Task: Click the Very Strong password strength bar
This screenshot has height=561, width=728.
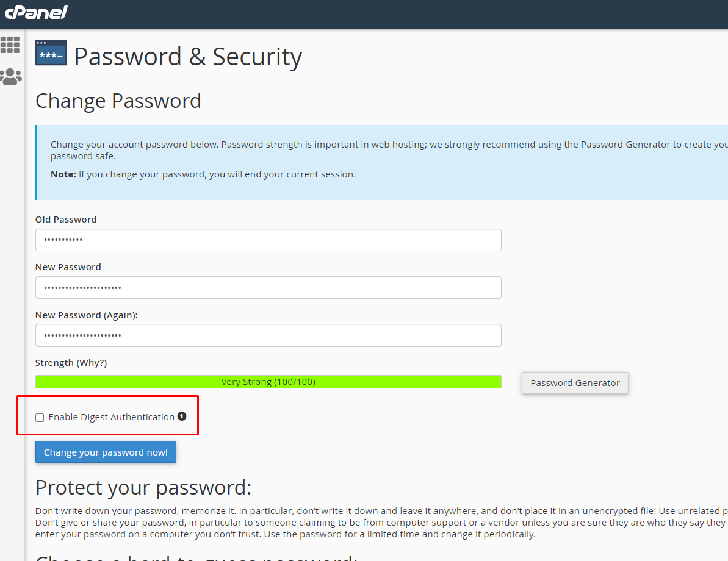Action: (x=268, y=382)
